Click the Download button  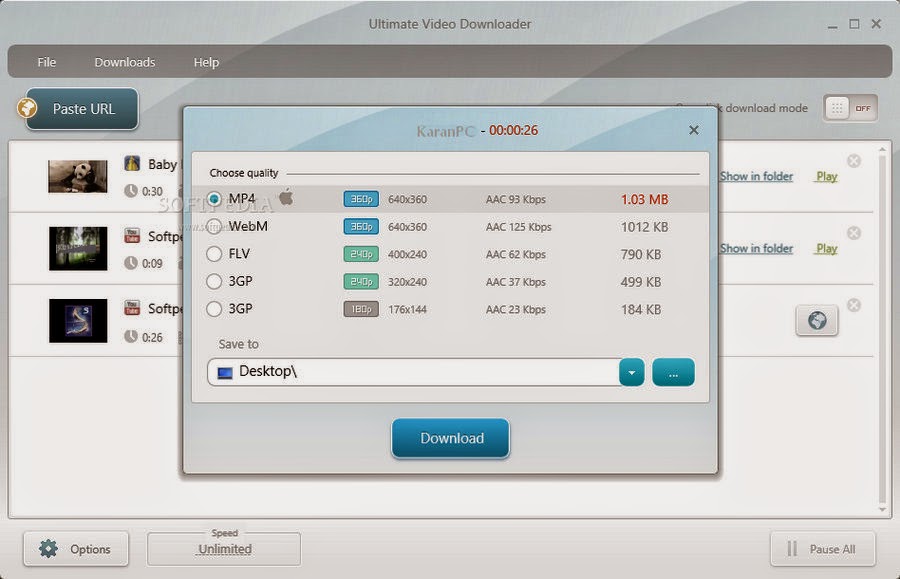pyautogui.click(x=451, y=438)
